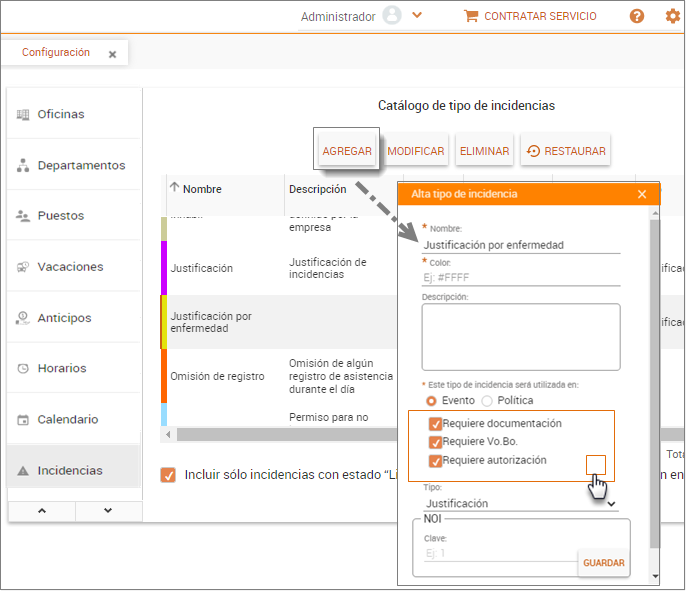Toggle the Requiere Vo.Bo. checkbox

[x=435, y=442]
